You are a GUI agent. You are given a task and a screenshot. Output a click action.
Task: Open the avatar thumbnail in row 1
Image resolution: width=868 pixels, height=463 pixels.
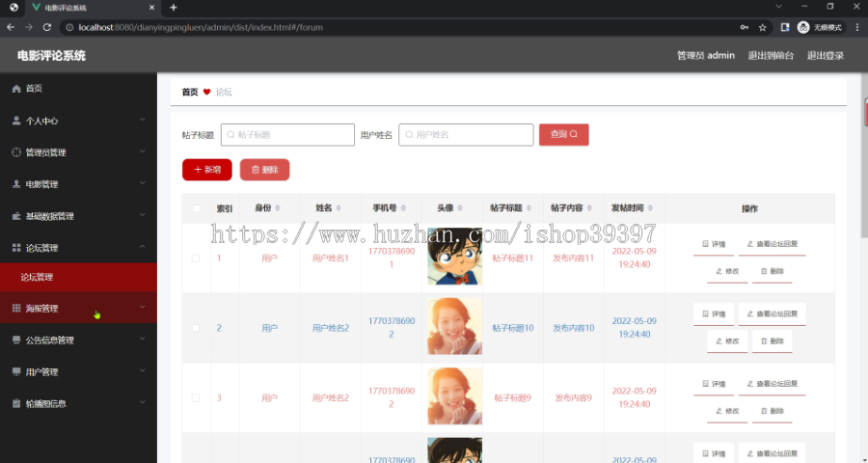(x=454, y=257)
